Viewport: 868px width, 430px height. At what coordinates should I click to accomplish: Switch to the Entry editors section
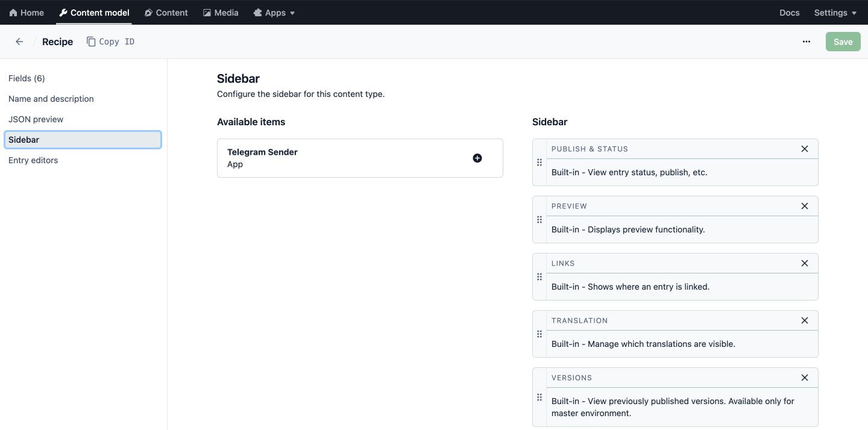click(33, 160)
